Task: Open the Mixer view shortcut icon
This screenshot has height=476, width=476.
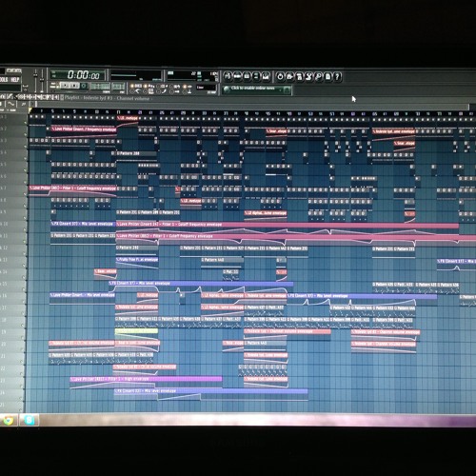Action: click(266, 76)
